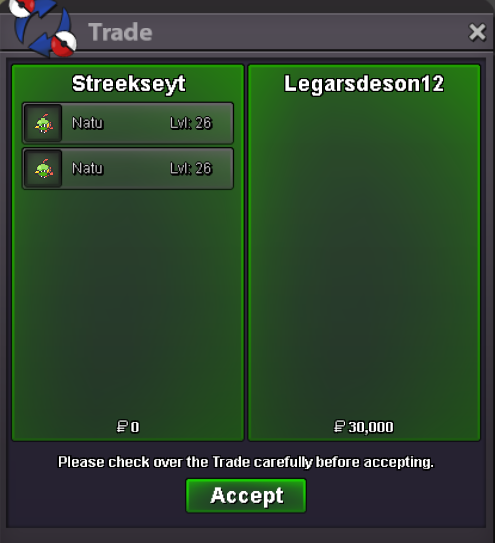Click the 'Please check over the Trade' notice
Screen dimensions: 495x543
pos(246,462)
